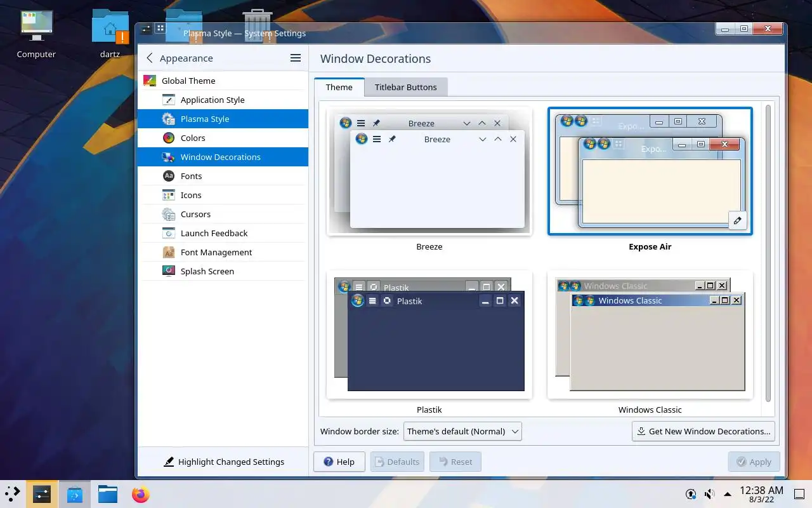Select the Windows Classic decoration thumbnail

(650, 335)
